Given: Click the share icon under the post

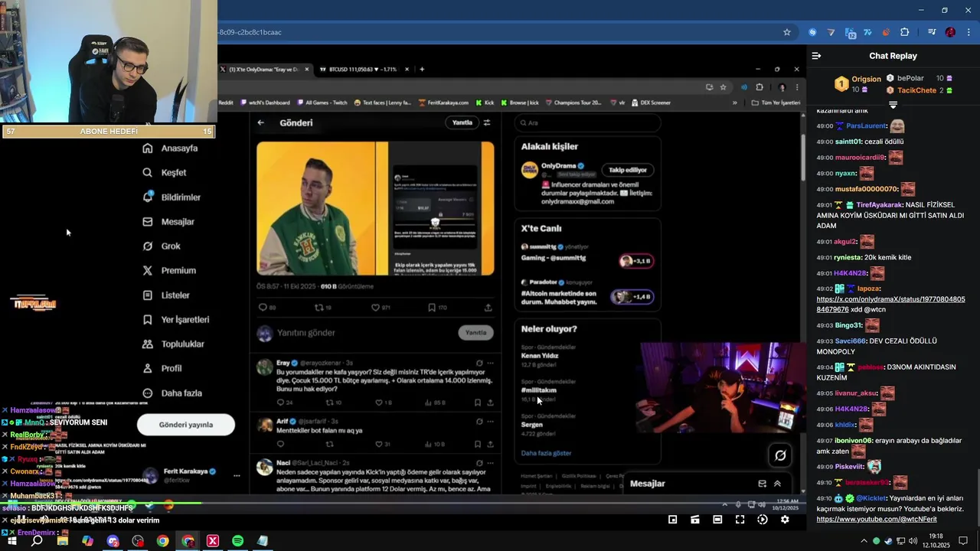Looking at the screenshot, I should [488, 308].
